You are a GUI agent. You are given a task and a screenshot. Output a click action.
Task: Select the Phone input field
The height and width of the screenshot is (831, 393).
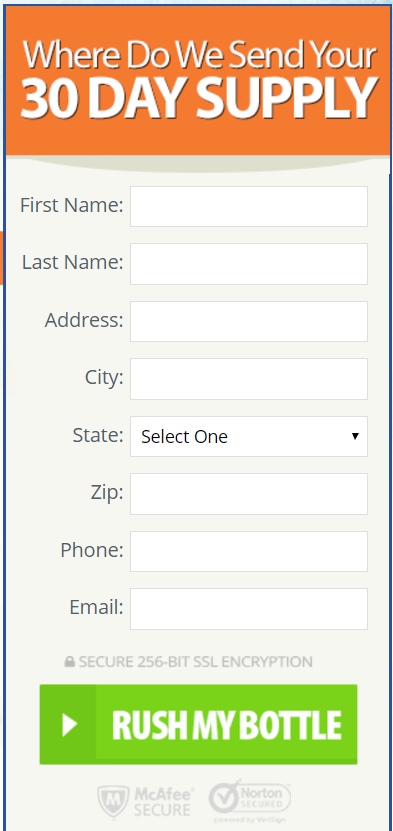[x=249, y=551]
